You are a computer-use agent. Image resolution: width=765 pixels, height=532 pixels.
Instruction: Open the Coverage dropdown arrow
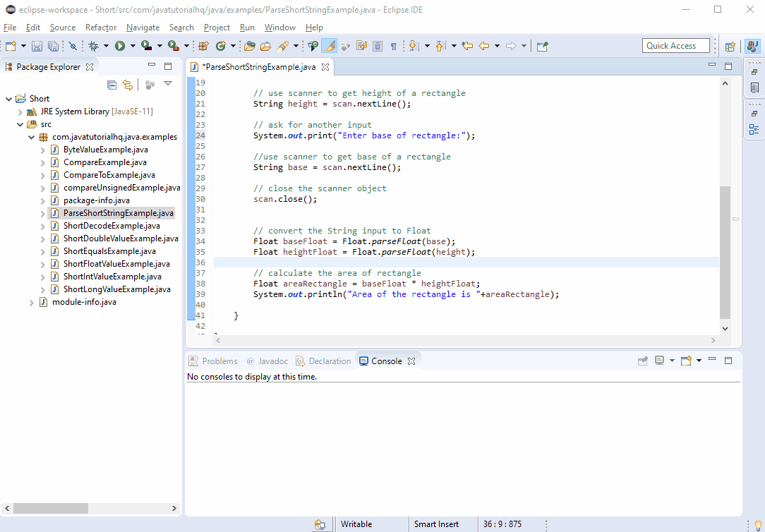[x=159, y=46]
